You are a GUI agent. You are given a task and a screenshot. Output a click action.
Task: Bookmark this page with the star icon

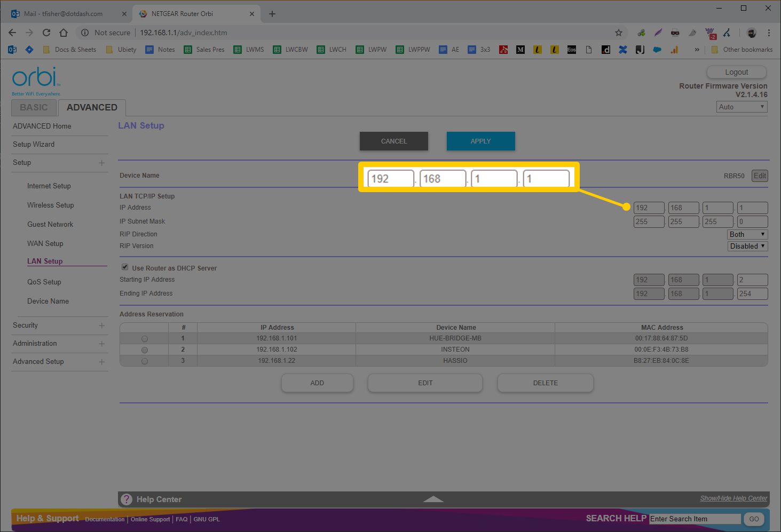point(619,33)
